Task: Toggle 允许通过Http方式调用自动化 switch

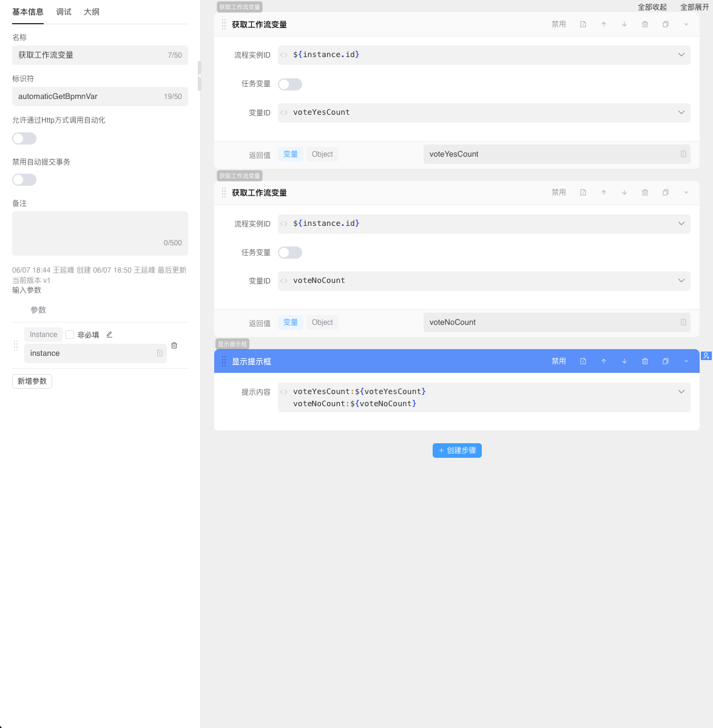Action: [24, 138]
